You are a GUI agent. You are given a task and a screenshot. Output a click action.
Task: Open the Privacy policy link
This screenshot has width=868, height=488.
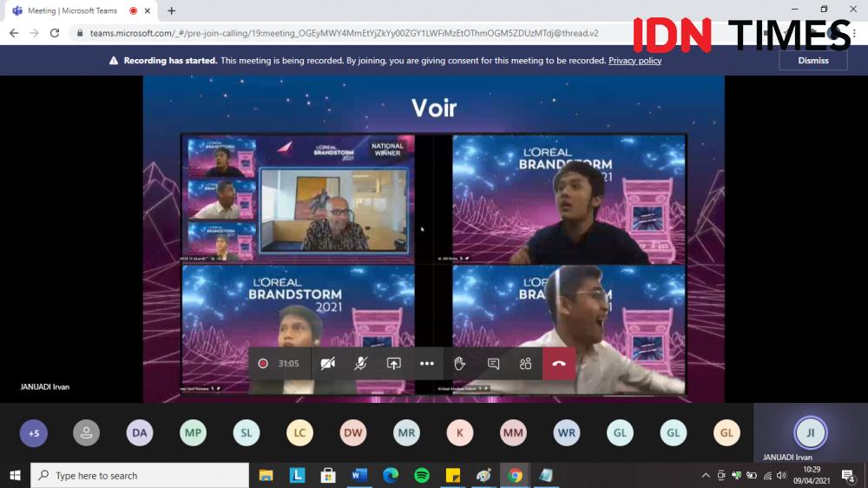pyautogui.click(x=635, y=61)
